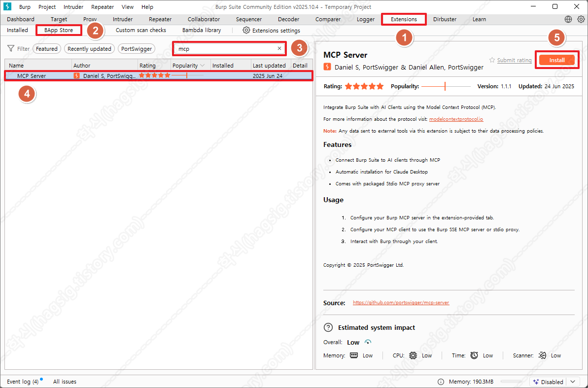Switch to the Comparer tab
The image size is (588, 388).
328,19
